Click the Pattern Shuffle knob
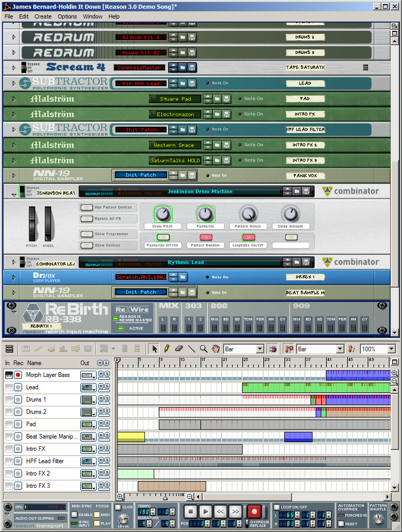The height and width of the screenshot is (532, 402). [x=378, y=519]
